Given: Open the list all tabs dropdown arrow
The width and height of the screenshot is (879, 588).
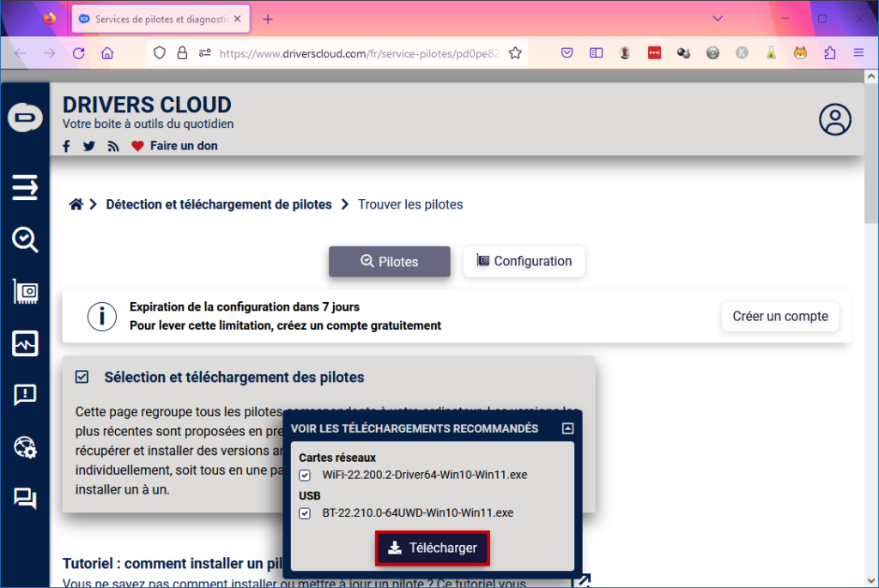Looking at the screenshot, I should [x=718, y=19].
